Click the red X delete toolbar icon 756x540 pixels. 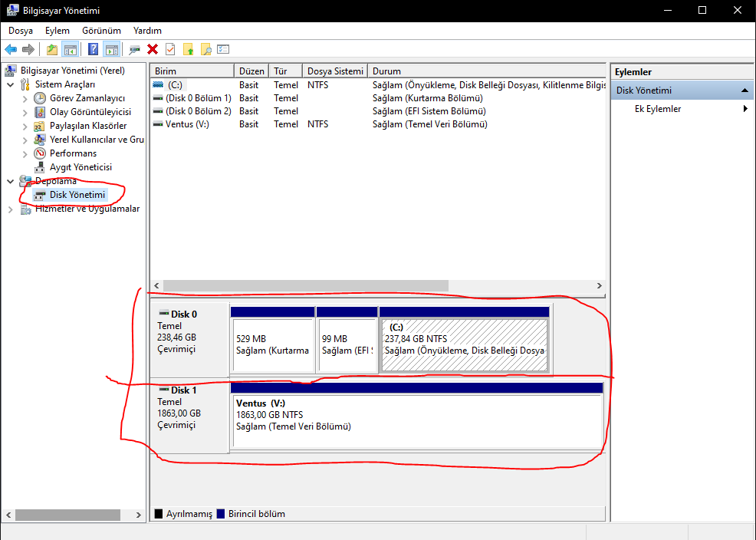click(x=153, y=49)
